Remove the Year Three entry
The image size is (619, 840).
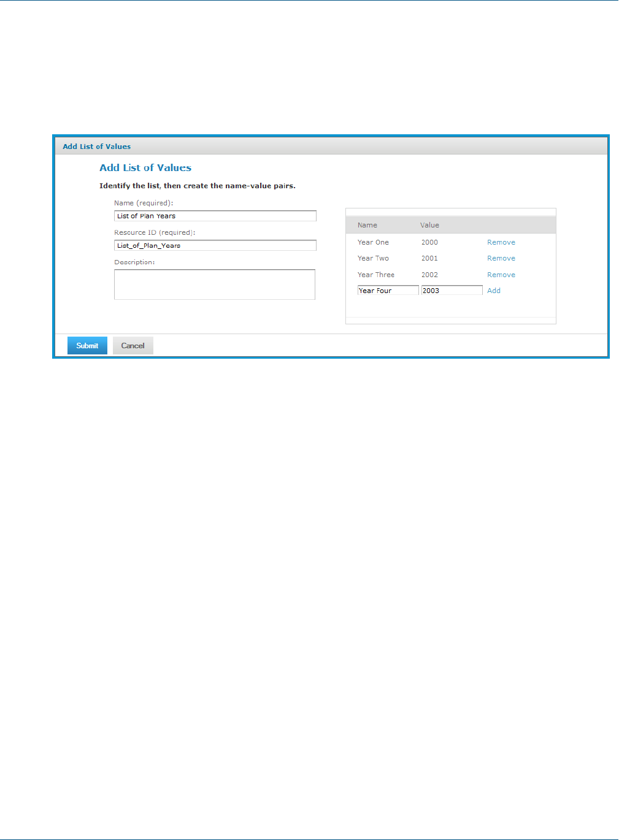(501, 275)
